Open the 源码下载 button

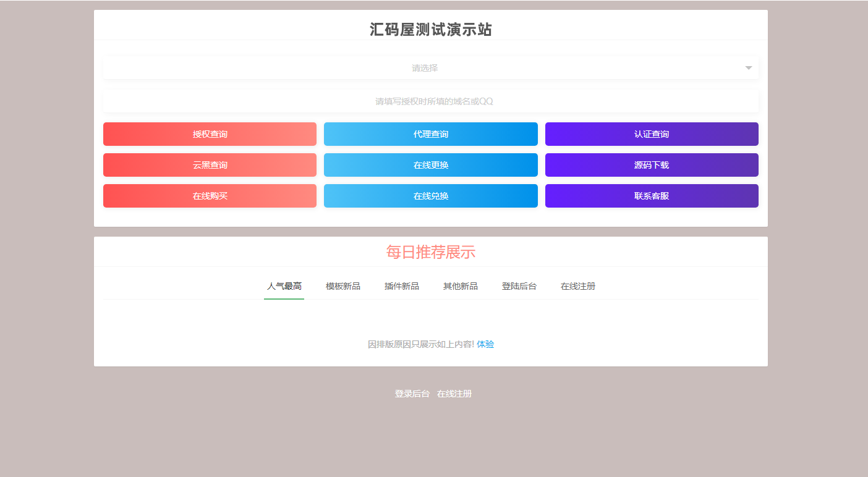coord(652,165)
